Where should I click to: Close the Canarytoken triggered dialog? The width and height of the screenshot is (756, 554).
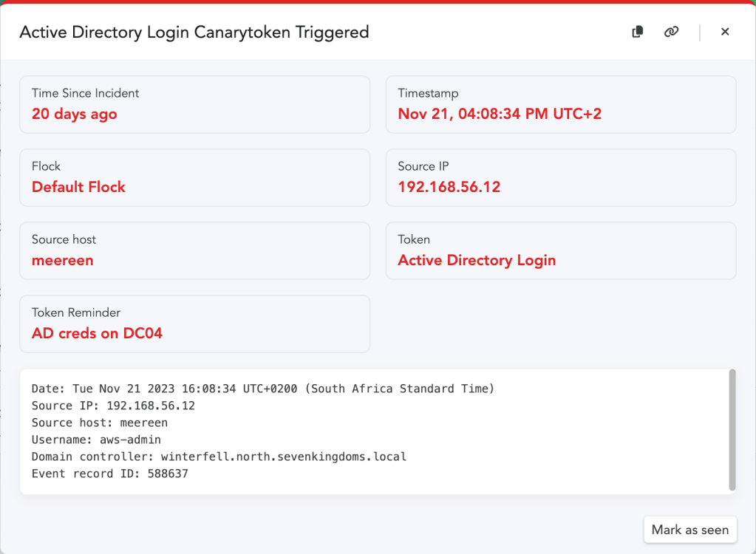(725, 32)
